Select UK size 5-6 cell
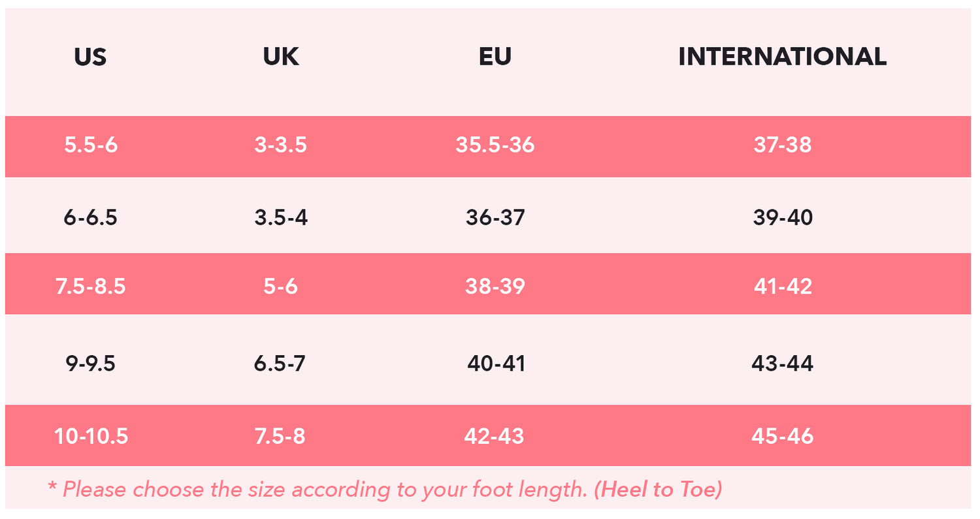 pyautogui.click(x=281, y=286)
